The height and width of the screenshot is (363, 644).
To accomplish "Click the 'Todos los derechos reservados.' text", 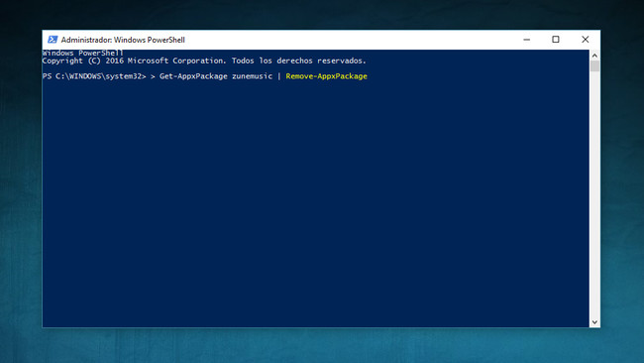I will click(298, 60).
